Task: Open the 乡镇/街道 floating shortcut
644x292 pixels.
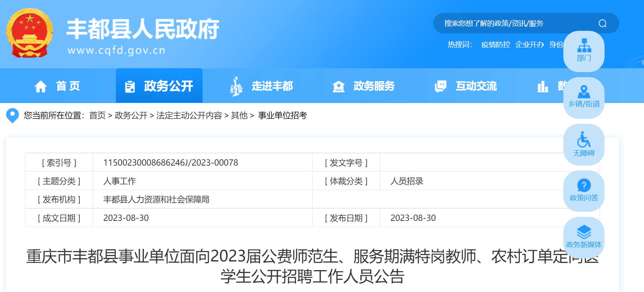Action: [584, 98]
